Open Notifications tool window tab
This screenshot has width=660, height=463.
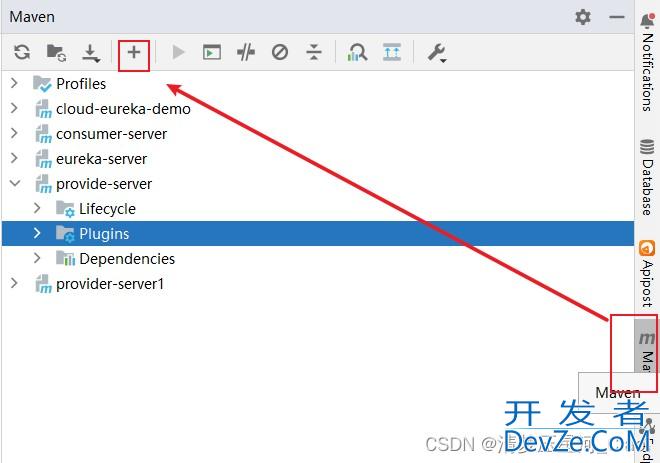[x=647, y=63]
